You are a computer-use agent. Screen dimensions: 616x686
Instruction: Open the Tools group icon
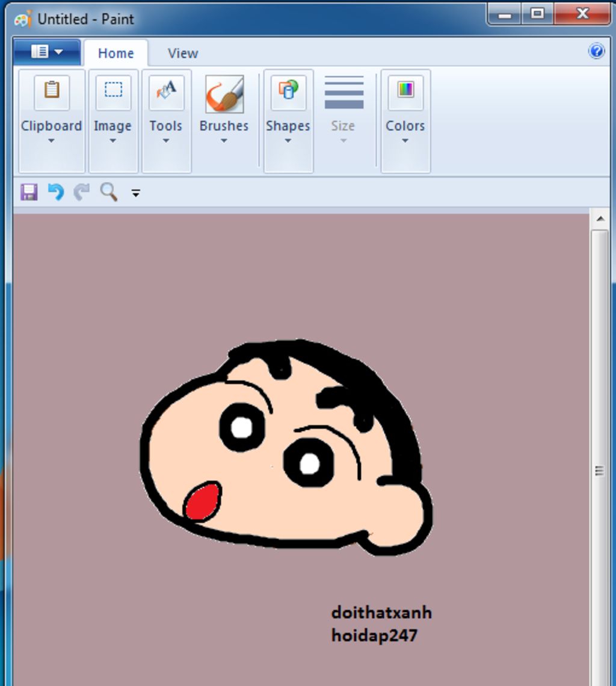pyautogui.click(x=166, y=90)
